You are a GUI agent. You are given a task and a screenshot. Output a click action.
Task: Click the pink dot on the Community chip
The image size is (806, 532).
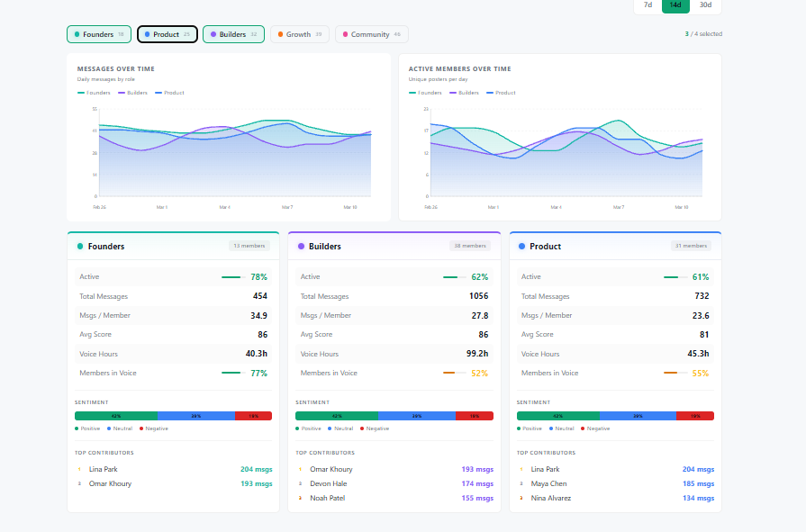pos(345,34)
